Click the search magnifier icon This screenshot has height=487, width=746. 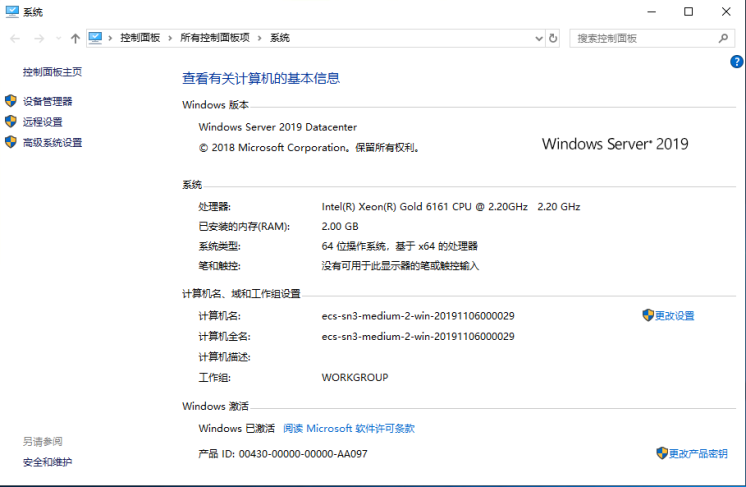[x=723, y=38]
